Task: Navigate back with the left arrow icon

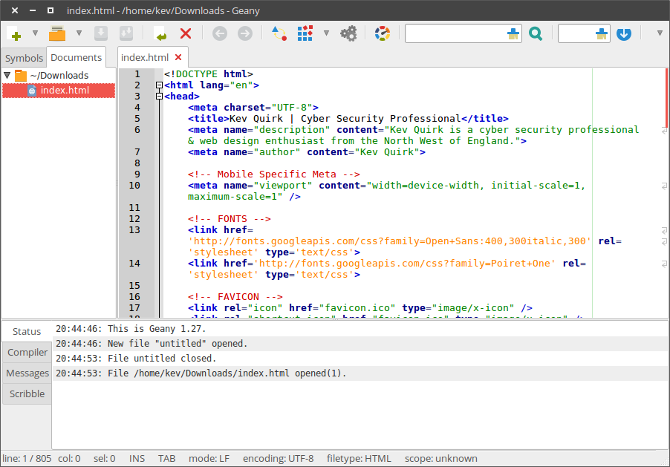Action: (220, 33)
